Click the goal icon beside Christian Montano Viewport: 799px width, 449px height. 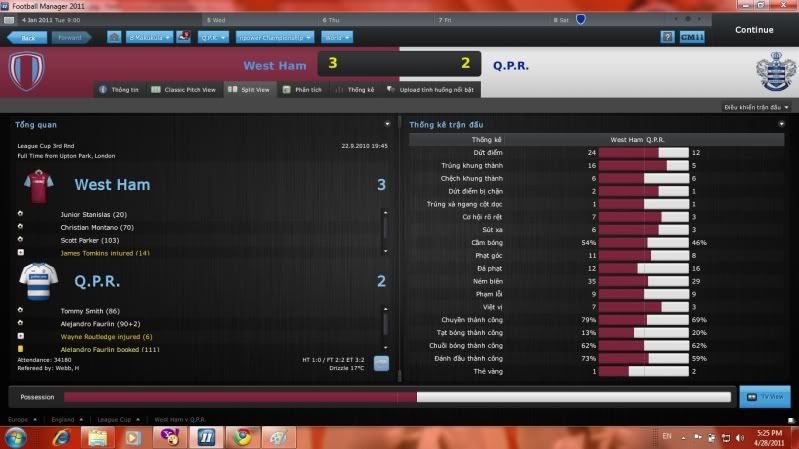tap(20, 226)
